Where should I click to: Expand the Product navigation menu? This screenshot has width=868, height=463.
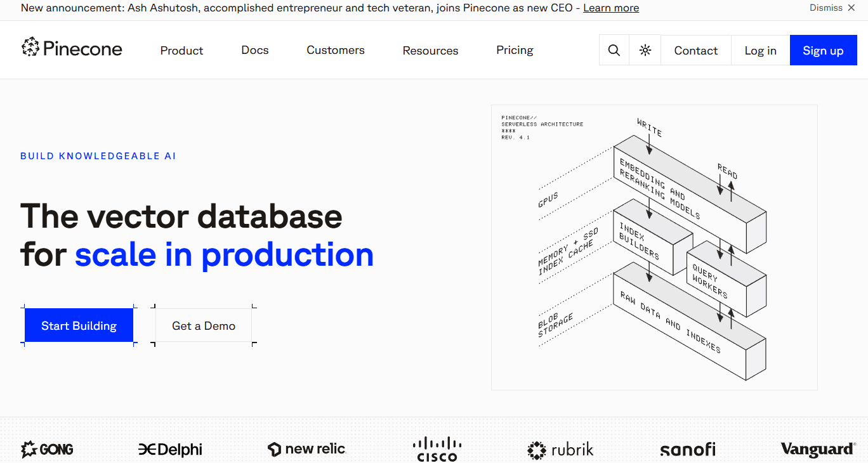point(181,51)
